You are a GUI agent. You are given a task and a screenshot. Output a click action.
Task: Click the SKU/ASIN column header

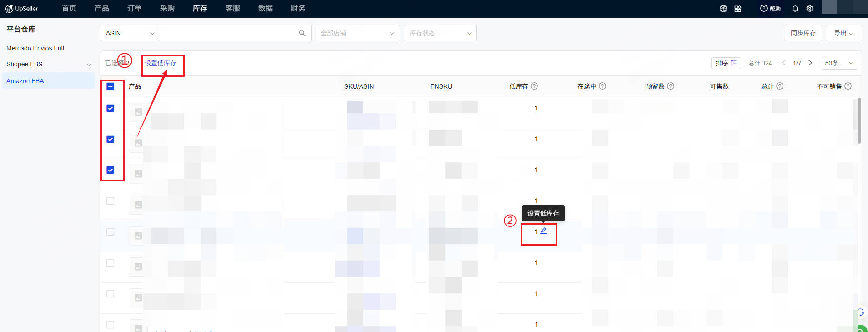click(359, 86)
